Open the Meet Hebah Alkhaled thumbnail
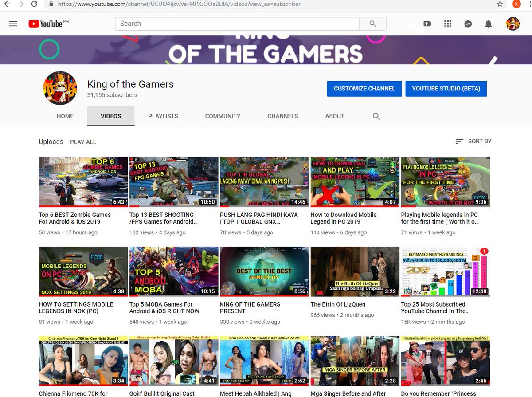Screen dimensions: 532x397 (264, 361)
